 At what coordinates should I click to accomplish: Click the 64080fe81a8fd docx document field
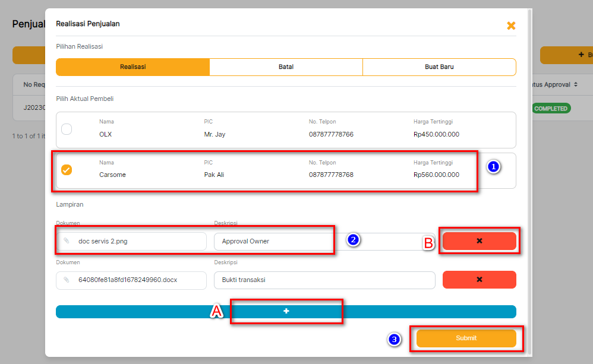[137, 280]
